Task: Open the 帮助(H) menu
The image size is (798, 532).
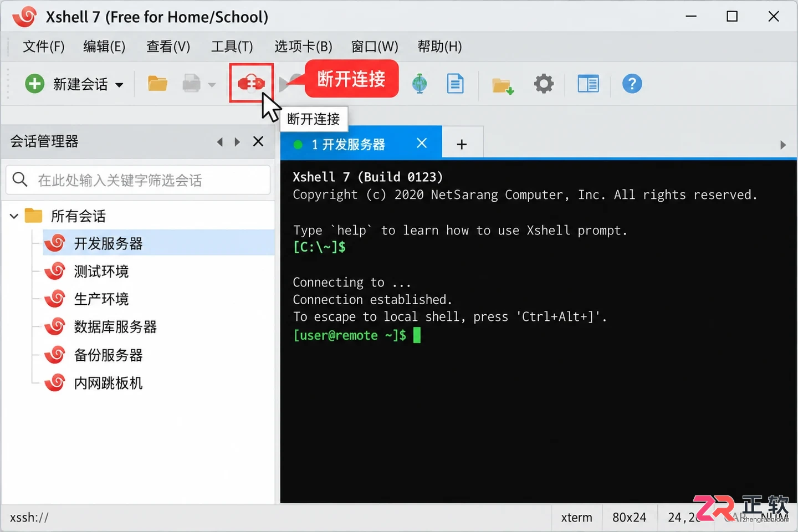Action: click(x=439, y=47)
